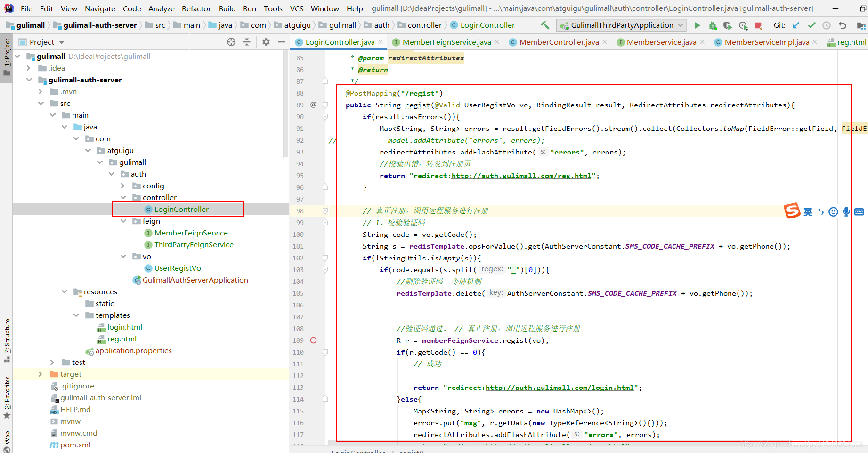868x453 pixels.
Task: Toggle Sogou English/Chinese mode 英
Action: pyautogui.click(x=808, y=212)
